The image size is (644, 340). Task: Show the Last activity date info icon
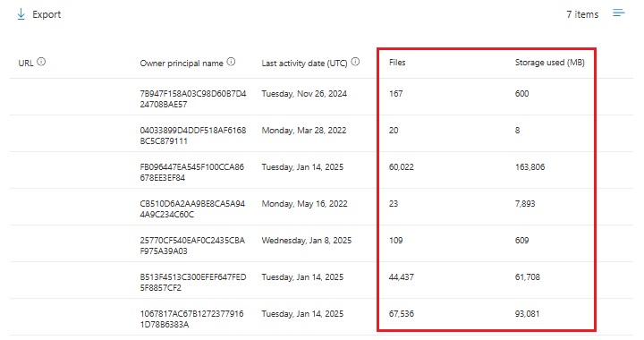point(356,62)
